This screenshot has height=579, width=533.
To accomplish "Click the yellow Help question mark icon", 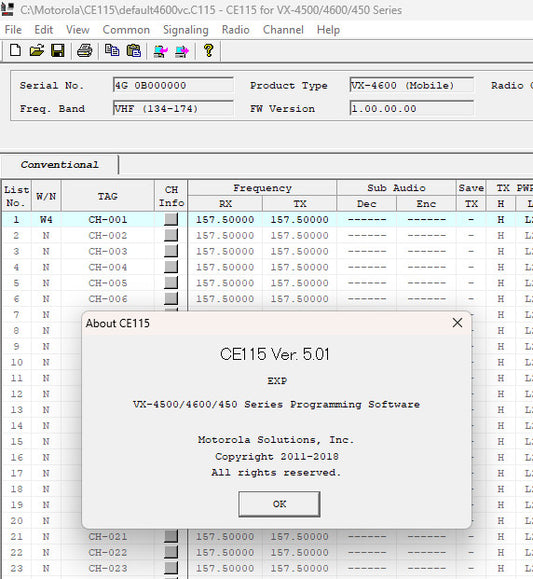I will click(x=209, y=50).
